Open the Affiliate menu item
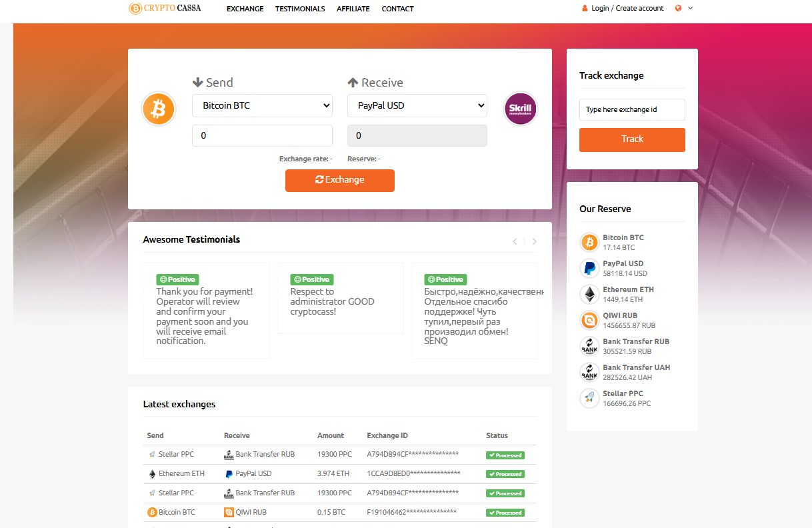The height and width of the screenshot is (528, 812). tap(353, 9)
